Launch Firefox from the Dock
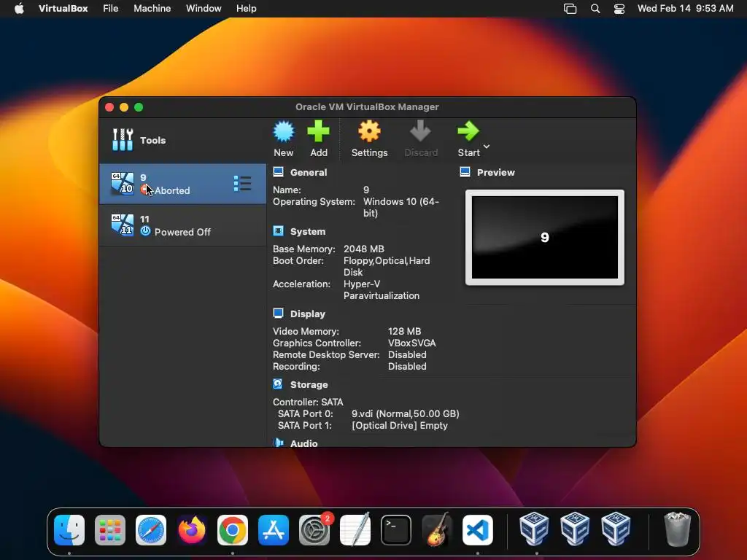Image resolution: width=747 pixels, height=560 pixels. click(x=192, y=530)
